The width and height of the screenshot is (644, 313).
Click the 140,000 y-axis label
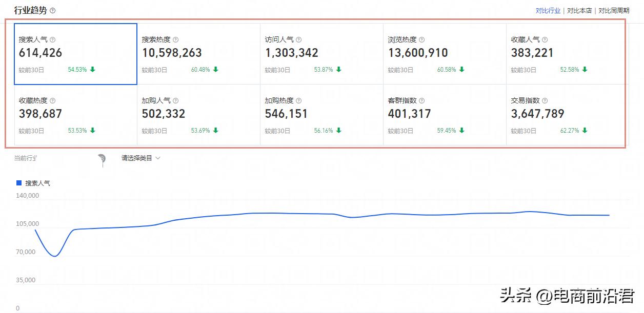coord(28,196)
